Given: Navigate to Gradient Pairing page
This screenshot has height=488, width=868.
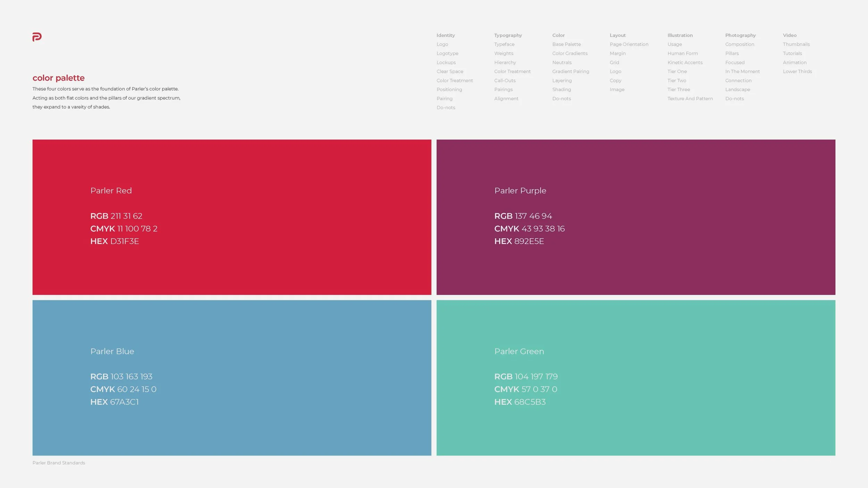Looking at the screenshot, I should pos(570,71).
